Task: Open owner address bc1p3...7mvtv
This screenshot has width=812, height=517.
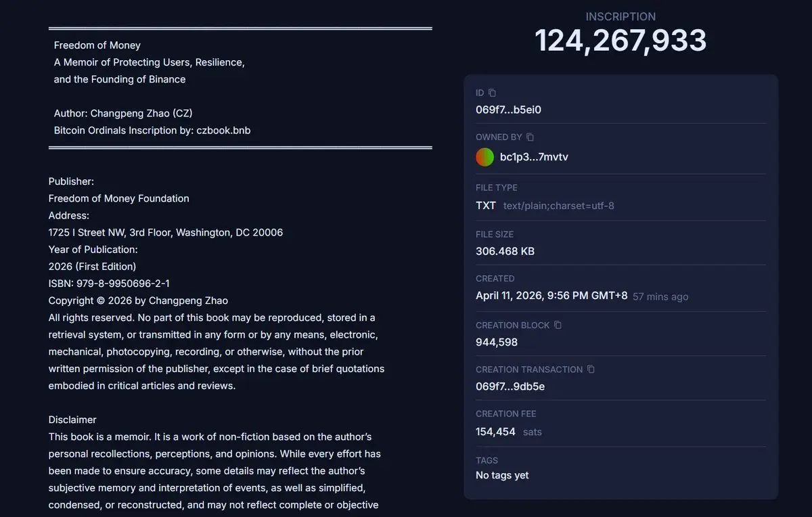Action: (x=534, y=157)
